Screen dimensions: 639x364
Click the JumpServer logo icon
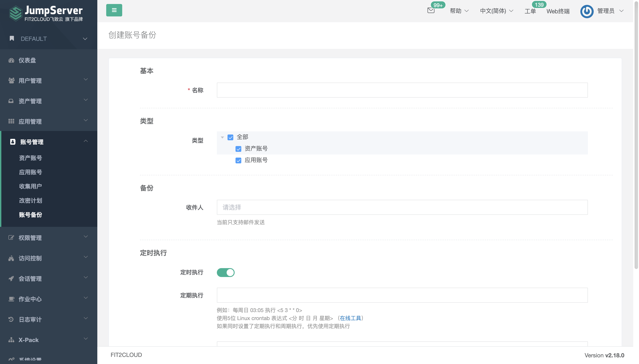coord(16,13)
